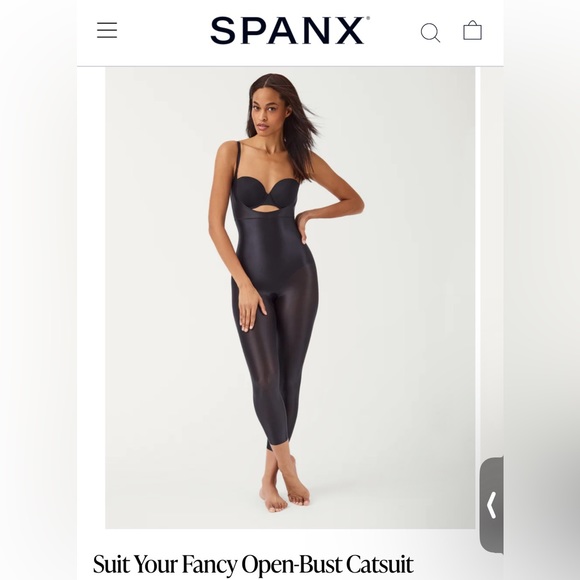Select the Suit Your Fancy Open-Bust Catsuit title

253,564
